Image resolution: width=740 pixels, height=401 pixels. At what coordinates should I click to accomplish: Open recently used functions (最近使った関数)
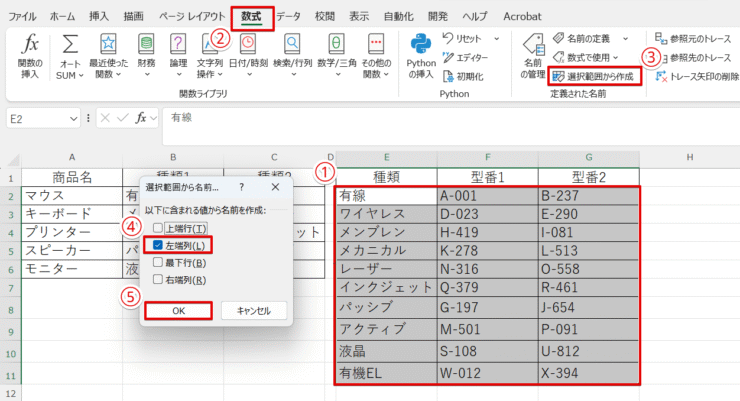[x=108, y=57]
